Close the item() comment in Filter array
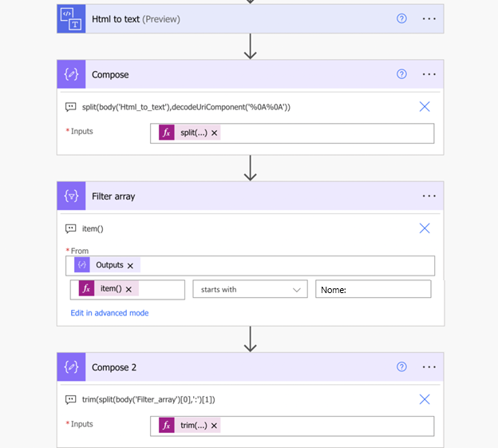 425,228
